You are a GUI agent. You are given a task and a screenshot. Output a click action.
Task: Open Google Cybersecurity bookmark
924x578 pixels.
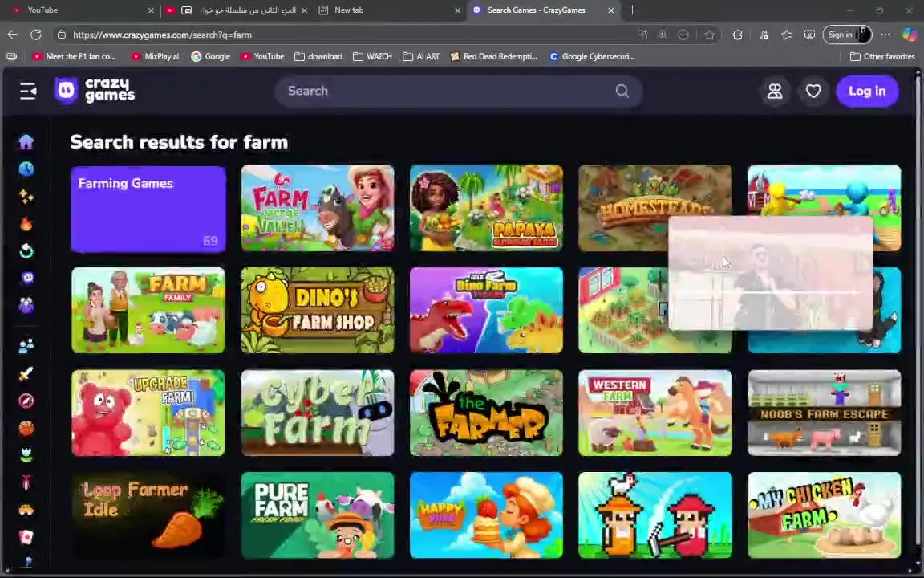[x=592, y=57]
